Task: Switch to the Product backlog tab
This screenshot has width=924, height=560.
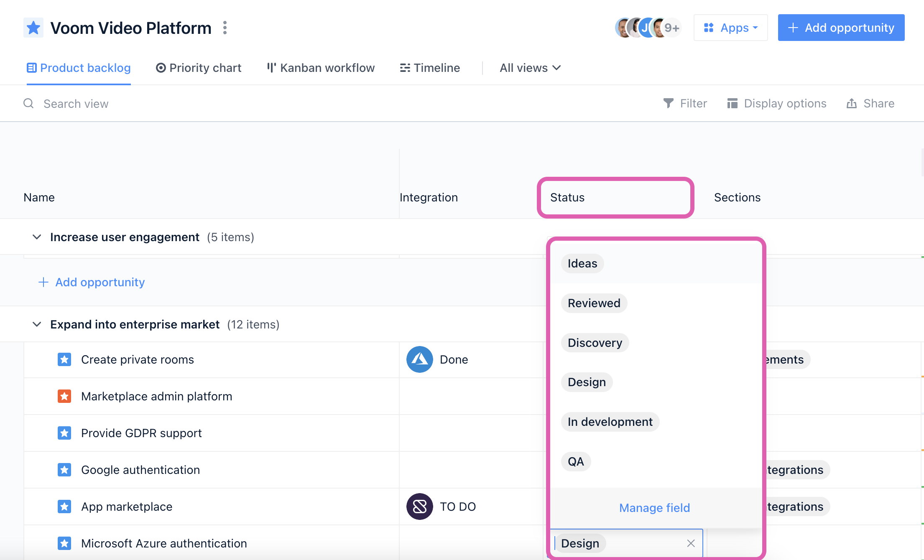Action: point(79,68)
